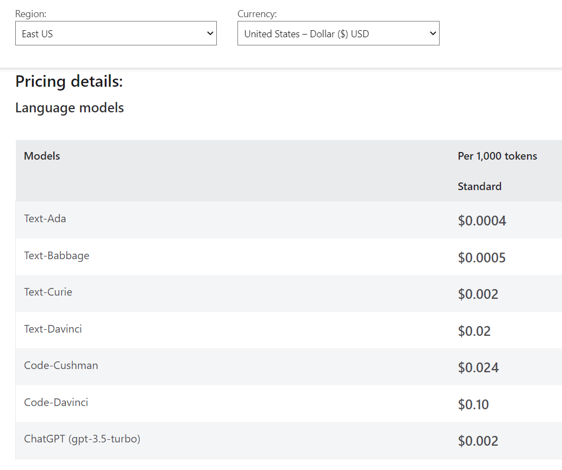The image size is (562, 470).
Task: Click the Pricing details heading
Action: (69, 81)
